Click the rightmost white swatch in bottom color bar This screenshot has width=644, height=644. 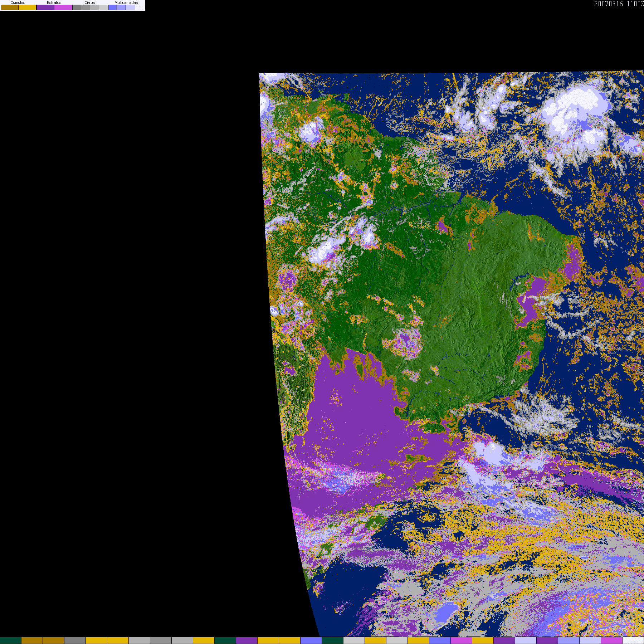point(633,640)
